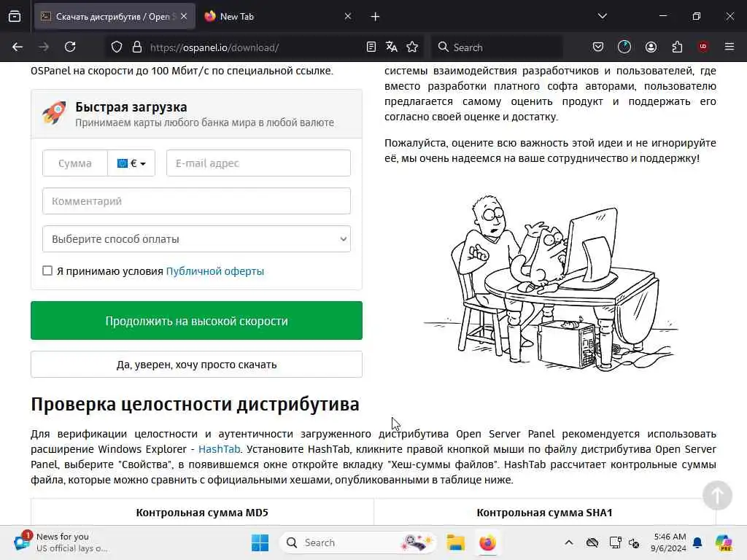Close the New Tab tab

348,16
